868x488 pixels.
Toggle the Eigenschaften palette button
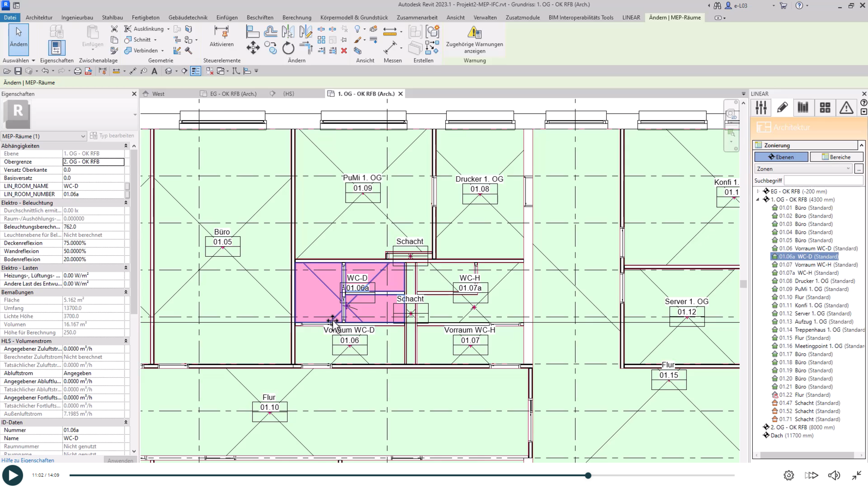[56, 48]
